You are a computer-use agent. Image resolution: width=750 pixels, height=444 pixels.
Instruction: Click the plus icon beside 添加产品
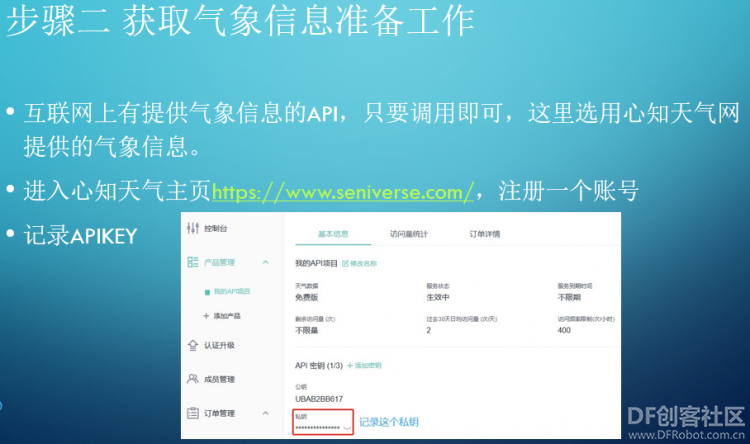click(206, 316)
